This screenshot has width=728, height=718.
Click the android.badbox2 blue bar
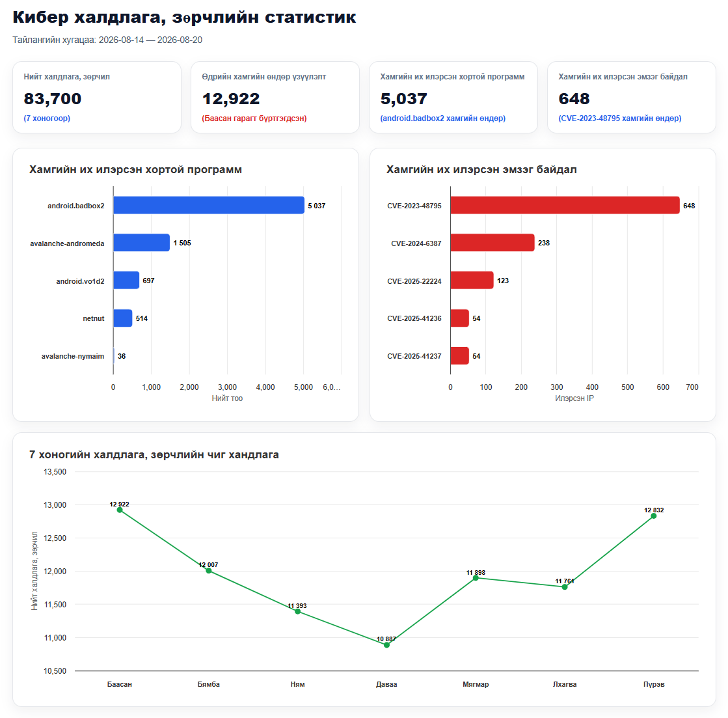(x=209, y=205)
